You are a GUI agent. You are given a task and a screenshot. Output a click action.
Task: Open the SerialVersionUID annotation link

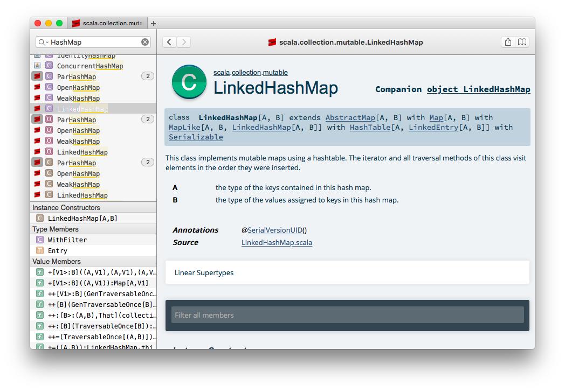coord(275,230)
